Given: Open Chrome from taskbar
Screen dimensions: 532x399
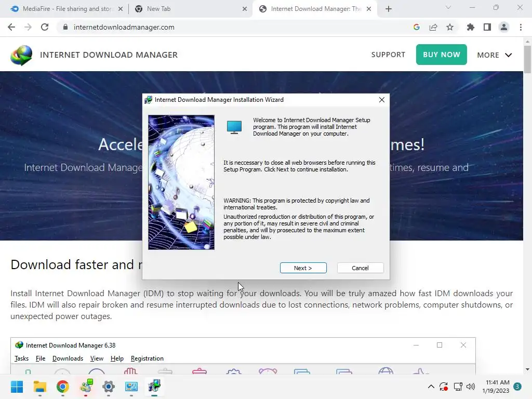Looking at the screenshot, I should [63, 387].
